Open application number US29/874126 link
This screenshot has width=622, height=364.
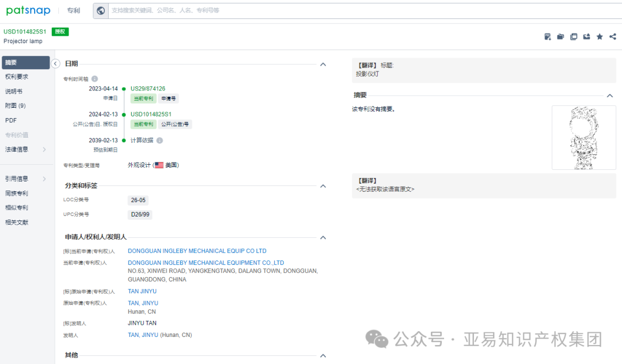click(x=148, y=89)
